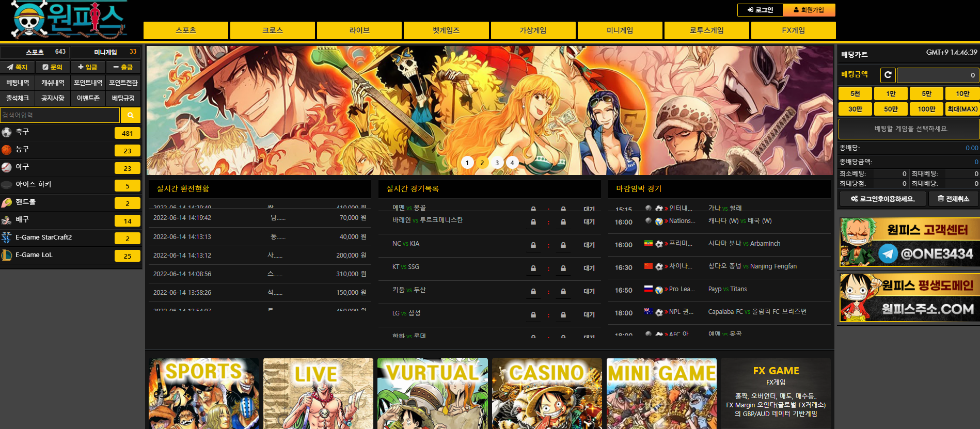Show banner slide 3
The image size is (980, 429).
[497, 163]
